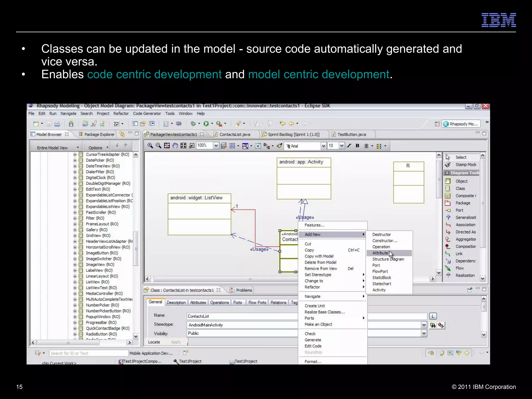Select the Realization tool
This screenshot has height=399, width=532.
465,275
